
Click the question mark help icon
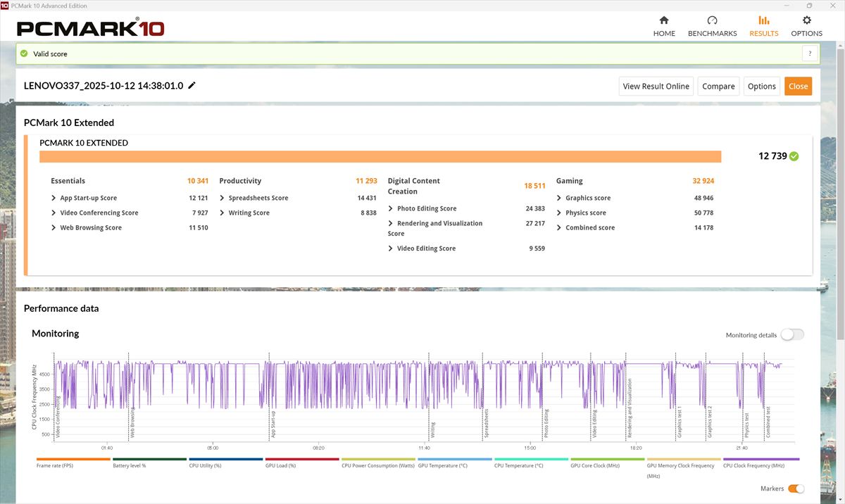810,53
